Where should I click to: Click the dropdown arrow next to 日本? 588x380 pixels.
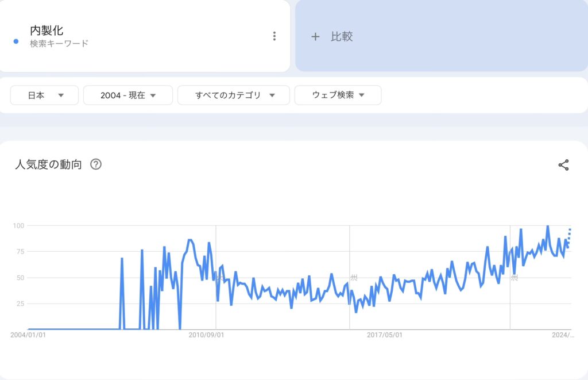click(61, 95)
